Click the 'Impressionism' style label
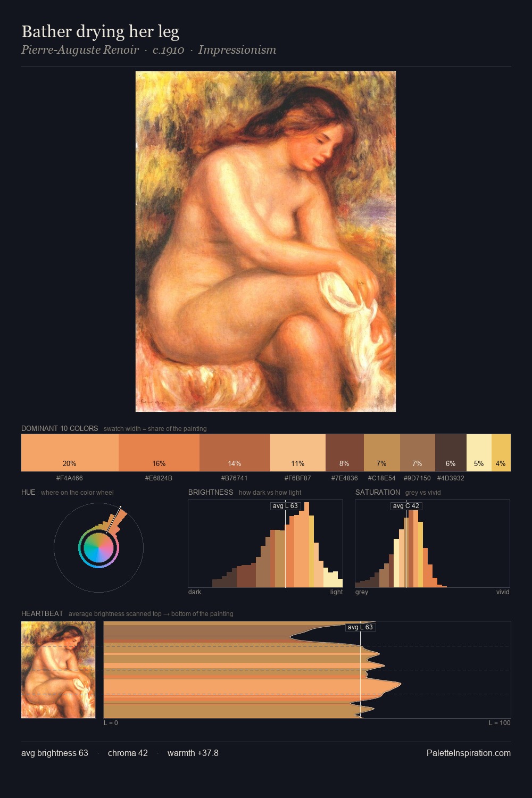 (237, 50)
